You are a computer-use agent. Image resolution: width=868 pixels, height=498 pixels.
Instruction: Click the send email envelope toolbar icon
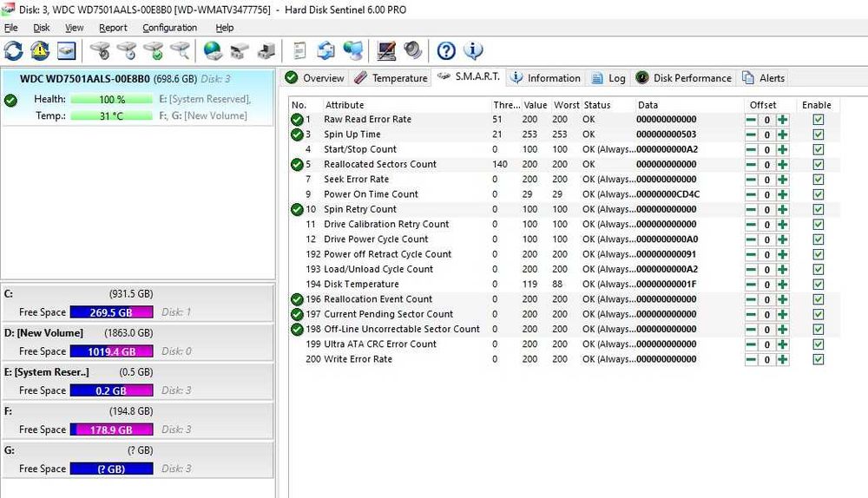pos(326,51)
